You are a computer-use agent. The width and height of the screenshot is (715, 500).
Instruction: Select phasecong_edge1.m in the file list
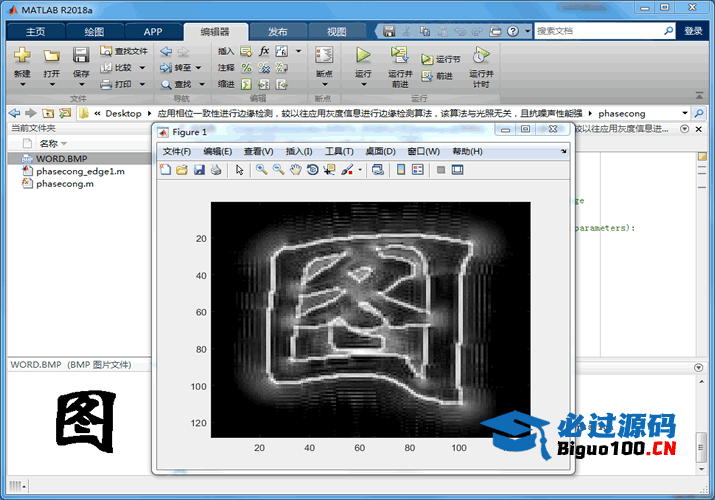tap(80, 172)
